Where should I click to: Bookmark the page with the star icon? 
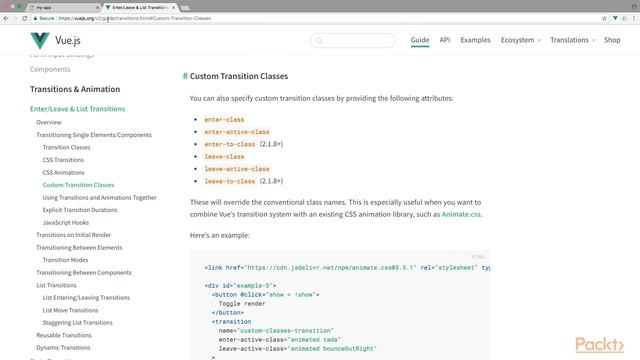pos(604,18)
